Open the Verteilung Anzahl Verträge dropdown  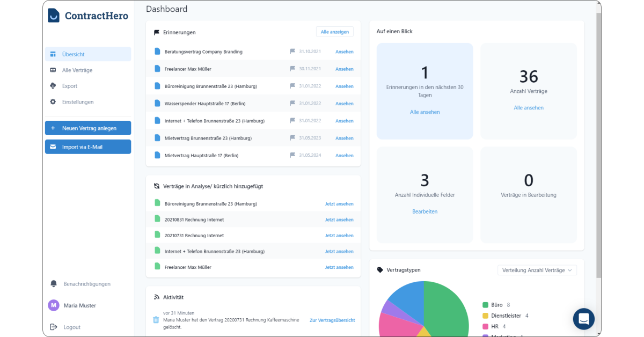[x=537, y=270]
